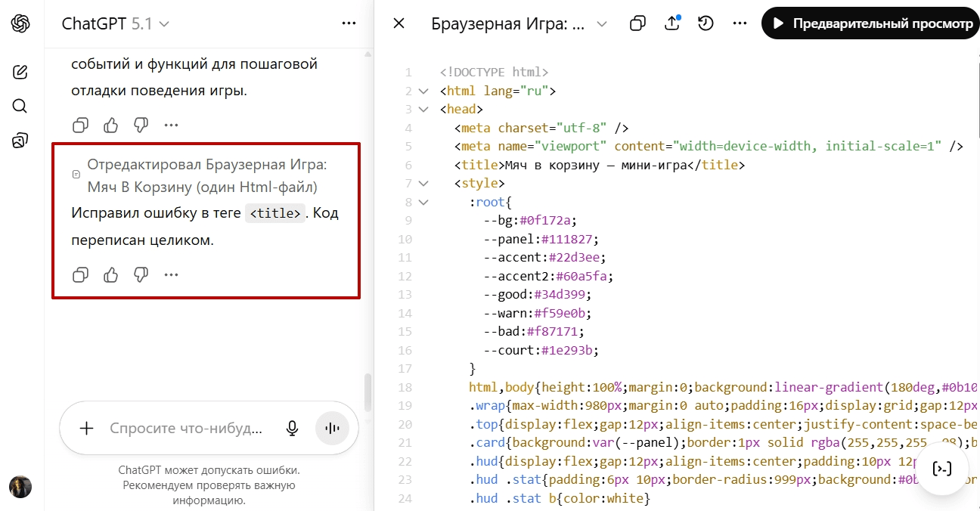
Task: Dislike the title-fix response with thumbs down
Action: [x=141, y=274]
